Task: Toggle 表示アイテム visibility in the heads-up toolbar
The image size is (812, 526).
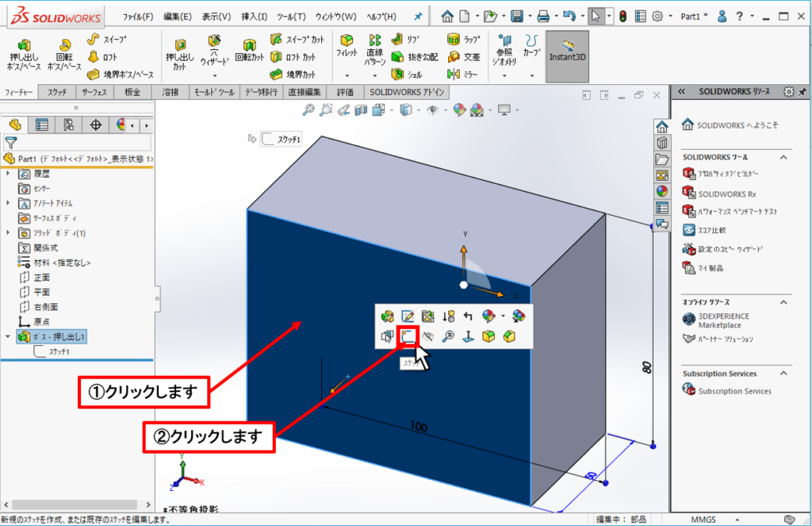Action: coord(434,109)
